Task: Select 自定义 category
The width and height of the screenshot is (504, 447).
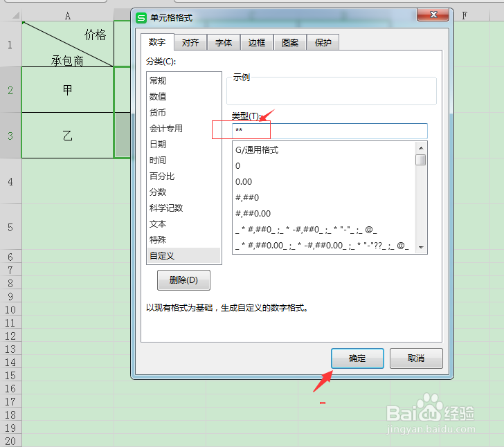Action: pos(184,255)
